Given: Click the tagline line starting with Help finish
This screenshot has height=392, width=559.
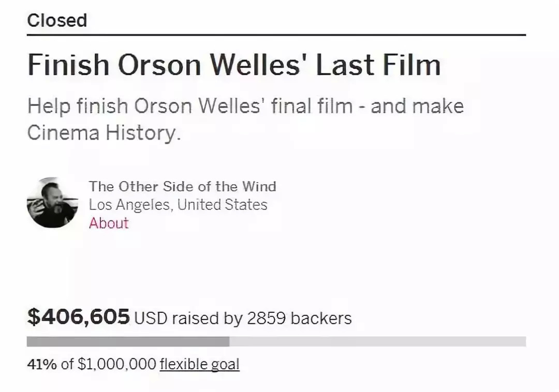Looking at the screenshot, I should [x=245, y=106].
